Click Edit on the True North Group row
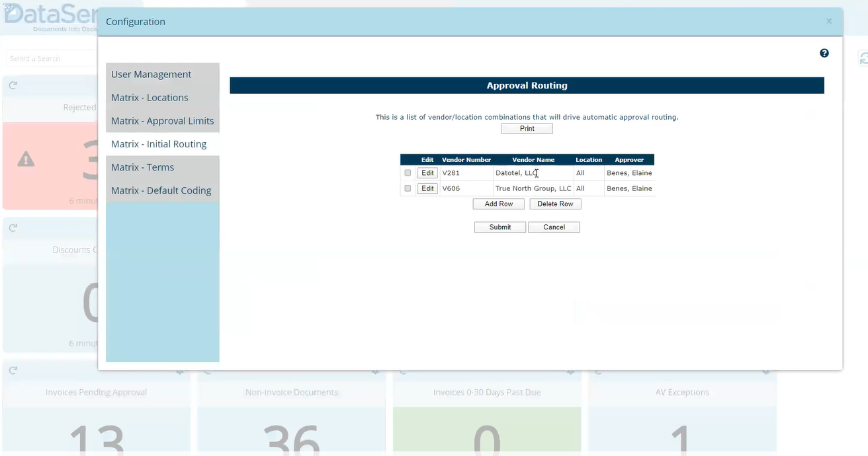The width and height of the screenshot is (868, 456). [x=427, y=188]
